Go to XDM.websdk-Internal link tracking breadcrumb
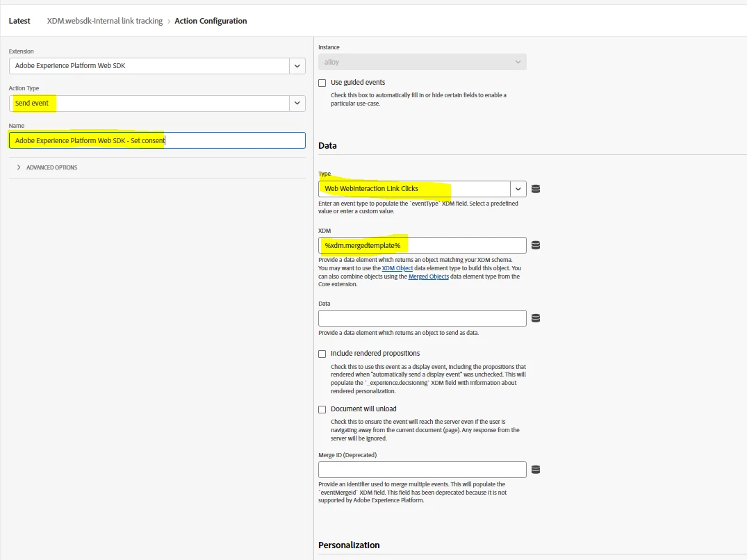The image size is (747, 560). click(x=105, y=21)
